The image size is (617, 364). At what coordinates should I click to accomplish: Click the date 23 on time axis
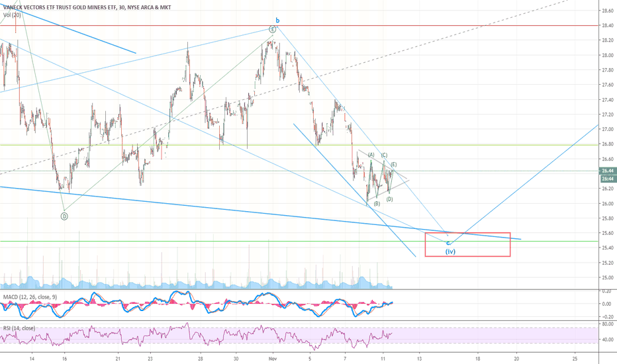coord(150,359)
